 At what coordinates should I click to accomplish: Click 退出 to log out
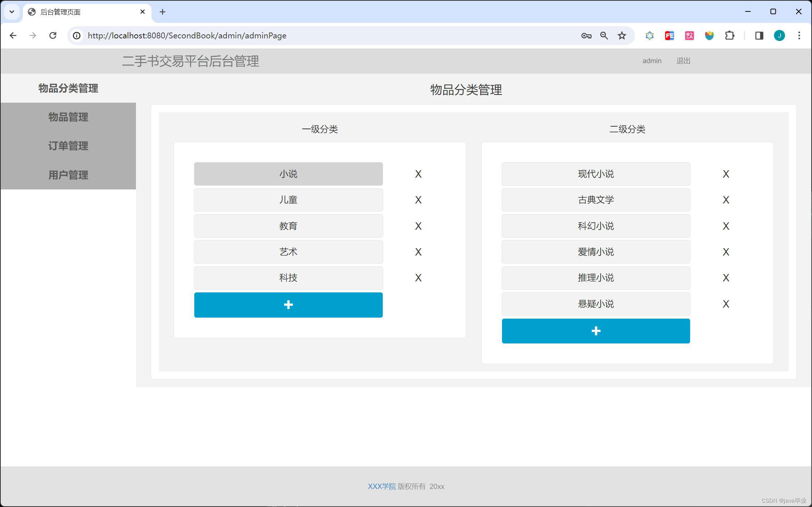[683, 61]
